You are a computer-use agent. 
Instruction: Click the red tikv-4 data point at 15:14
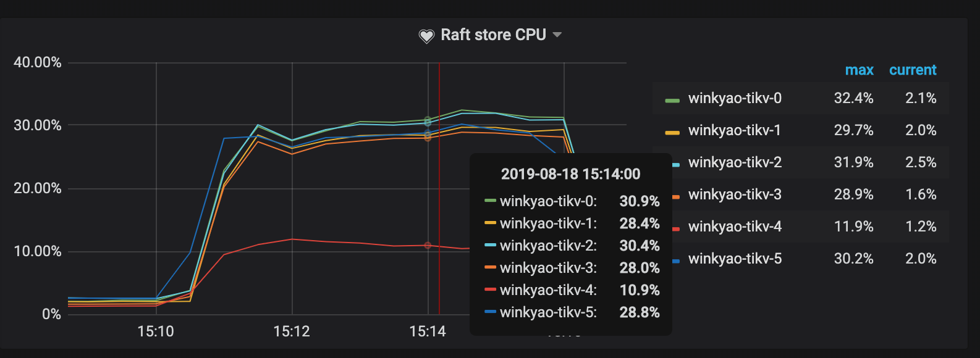point(428,246)
